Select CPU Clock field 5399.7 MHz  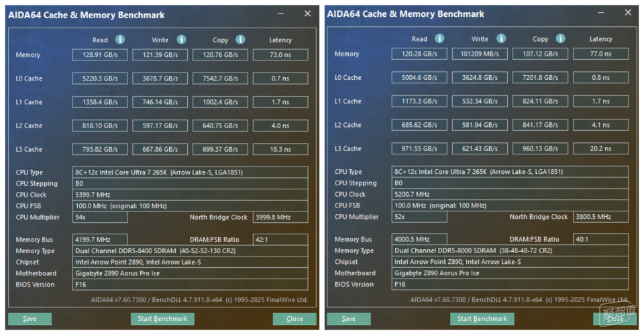190,195
